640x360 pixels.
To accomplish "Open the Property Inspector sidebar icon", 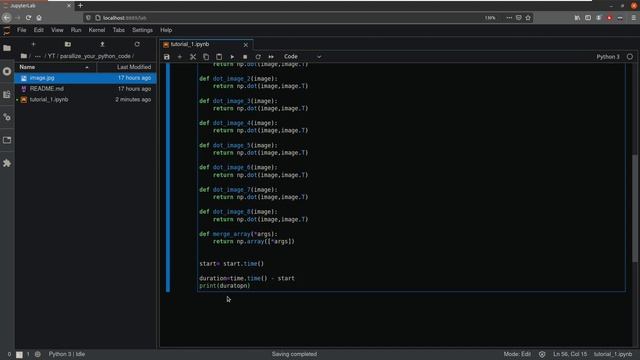I will point(7,118).
